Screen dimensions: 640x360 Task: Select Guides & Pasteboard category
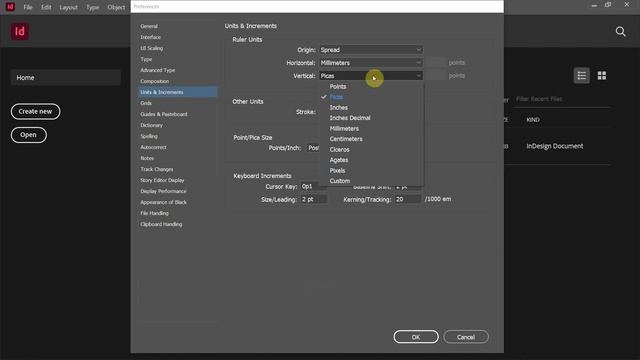(164, 114)
